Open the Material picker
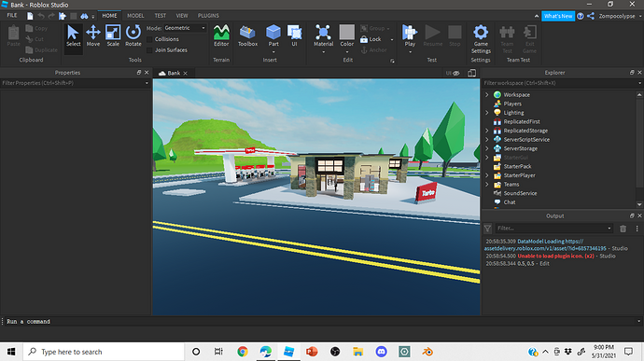Screen dimensions: 644x361 323,36
